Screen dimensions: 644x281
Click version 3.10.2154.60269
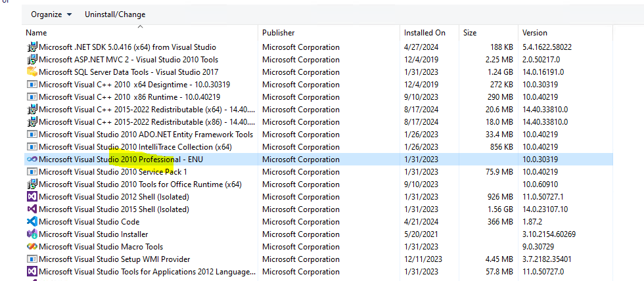549,234
